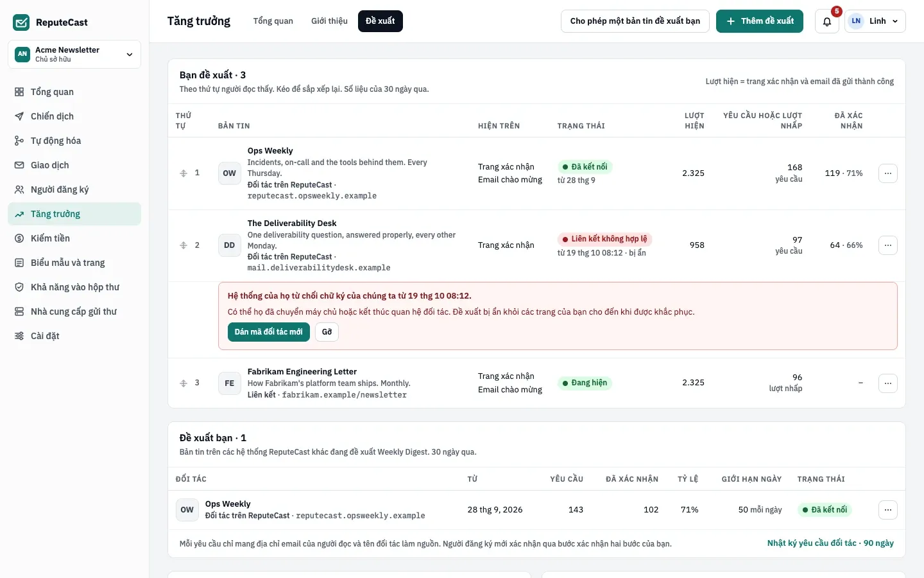Click the DD newsletter thumbnail
Screen dimensions: 924x578
230,245
